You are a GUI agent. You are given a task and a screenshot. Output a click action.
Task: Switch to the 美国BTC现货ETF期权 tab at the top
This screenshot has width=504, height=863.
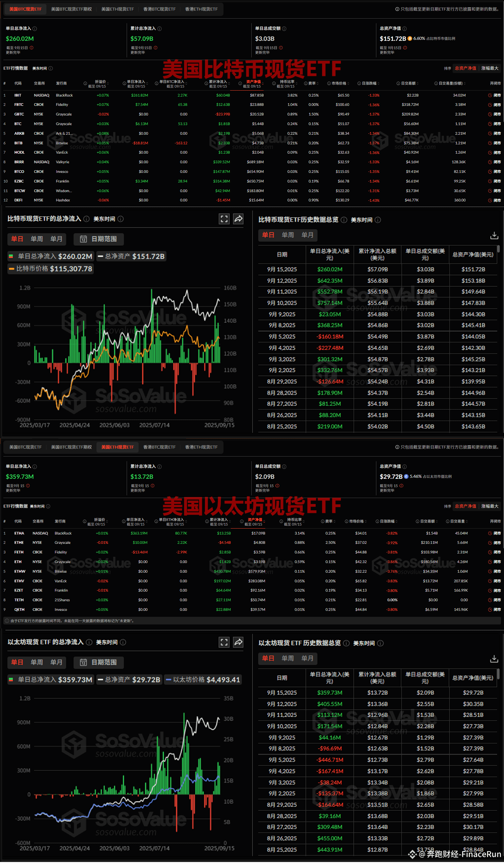[x=72, y=9]
